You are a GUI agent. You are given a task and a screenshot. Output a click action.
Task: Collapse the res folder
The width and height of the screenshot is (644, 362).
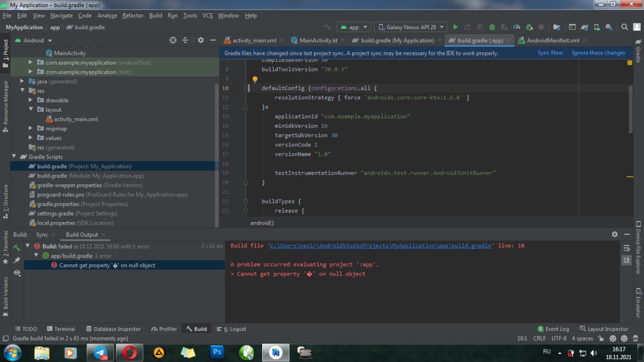tap(23, 91)
